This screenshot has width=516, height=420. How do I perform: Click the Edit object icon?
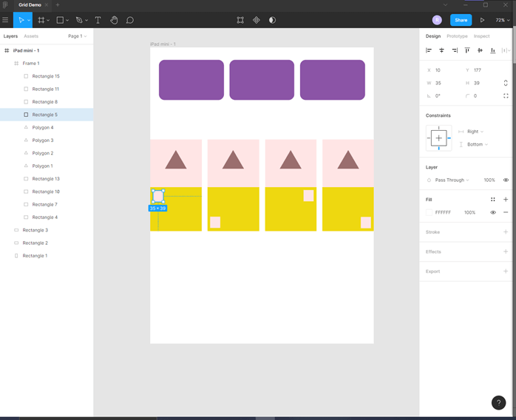point(240,20)
